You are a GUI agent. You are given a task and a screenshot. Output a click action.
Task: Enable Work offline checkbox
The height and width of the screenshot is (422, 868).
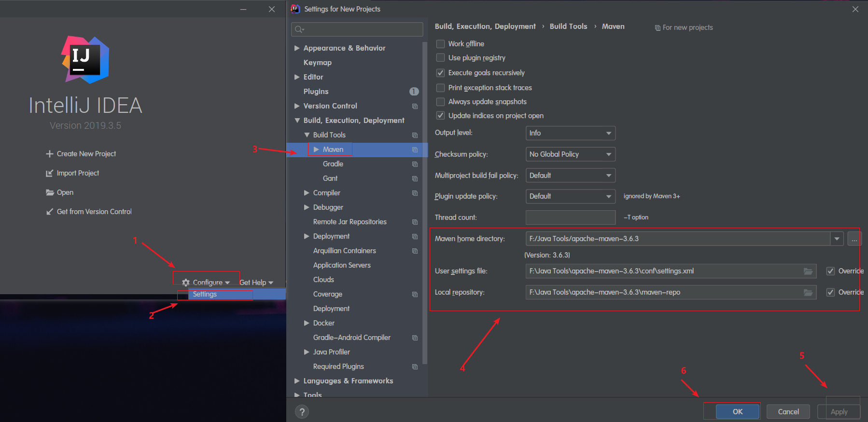click(440, 44)
